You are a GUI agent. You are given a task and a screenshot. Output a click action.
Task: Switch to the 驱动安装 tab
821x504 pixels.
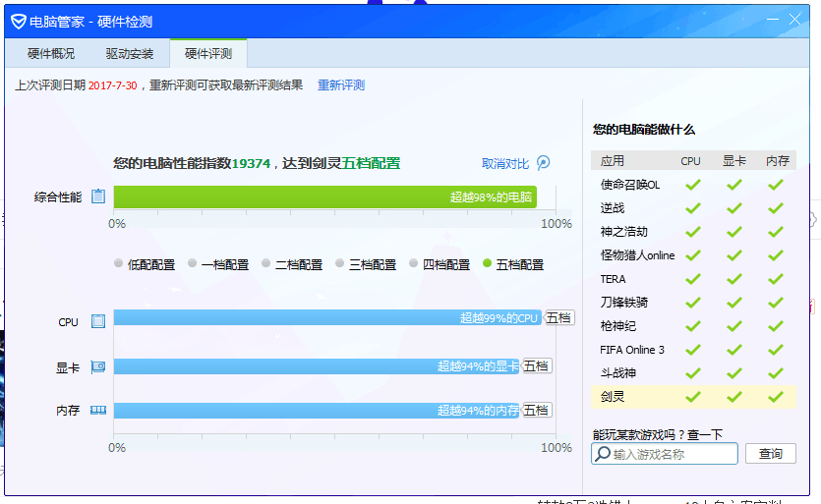point(130,53)
